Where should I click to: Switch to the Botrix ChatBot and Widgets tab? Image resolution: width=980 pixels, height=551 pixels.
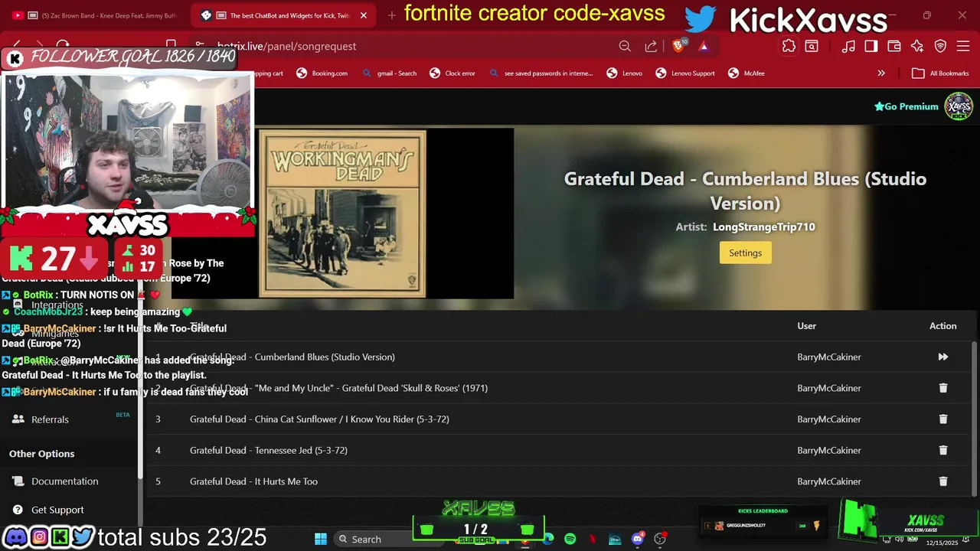coord(283,15)
